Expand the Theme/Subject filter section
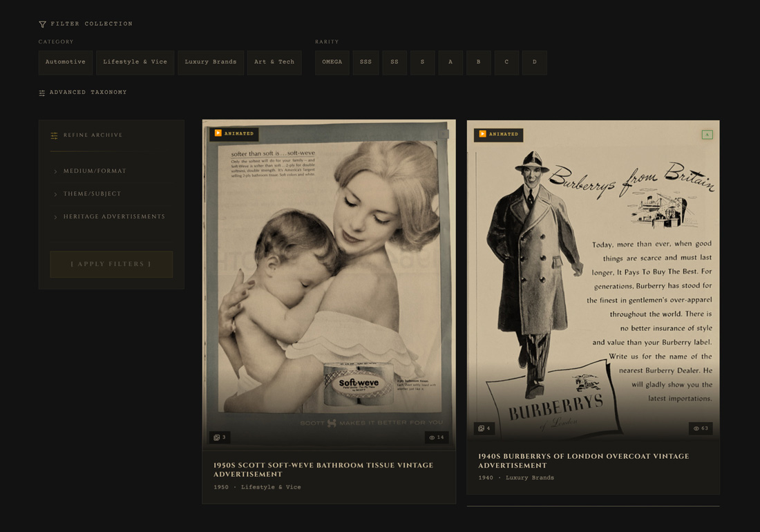 (x=92, y=194)
